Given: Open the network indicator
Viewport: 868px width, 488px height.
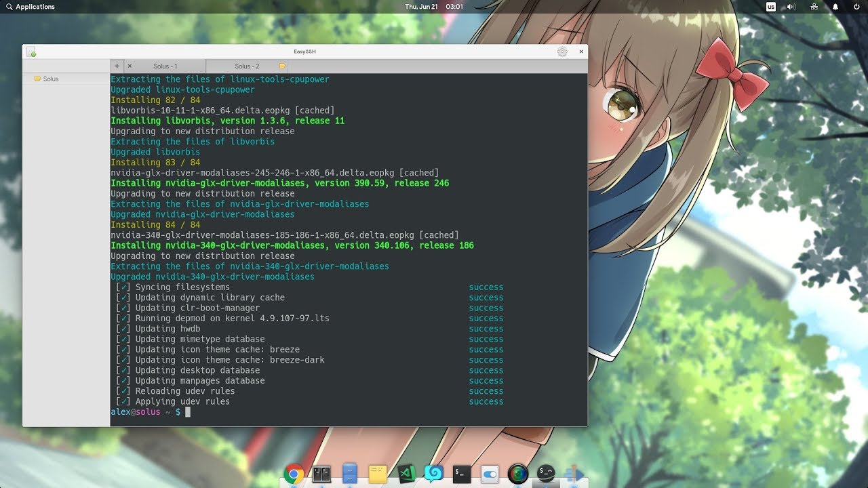Looking at the screenshot, I should tap(814, 7).
